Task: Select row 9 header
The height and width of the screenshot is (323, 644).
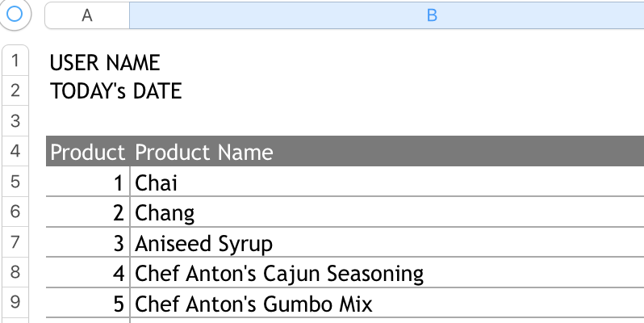Action: [15, 304]
